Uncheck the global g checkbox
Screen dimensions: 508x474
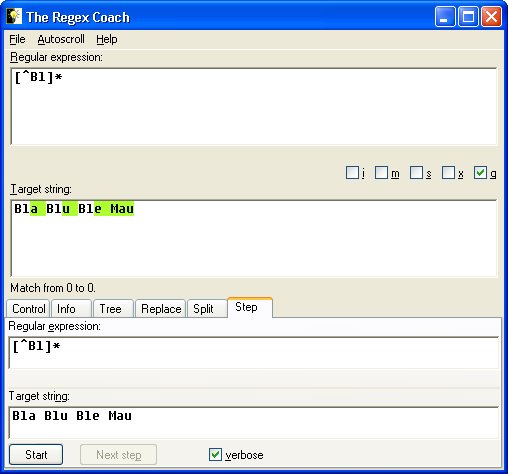pos(480,173)
